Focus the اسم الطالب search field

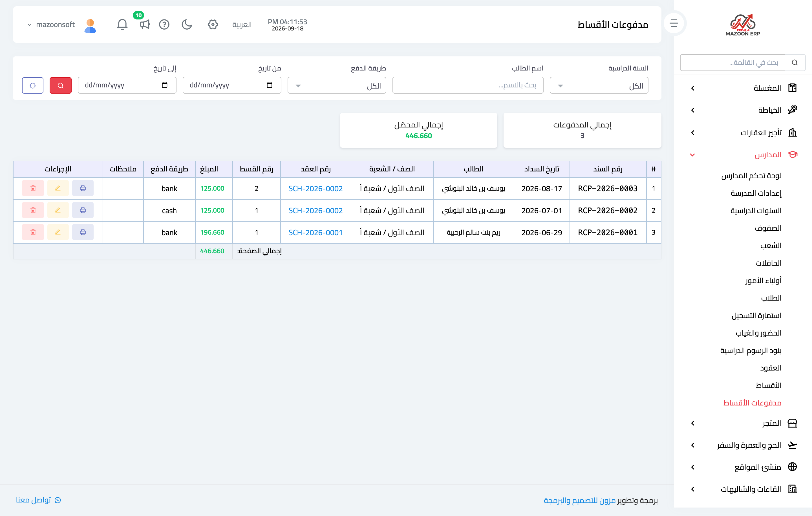(468, 85)
